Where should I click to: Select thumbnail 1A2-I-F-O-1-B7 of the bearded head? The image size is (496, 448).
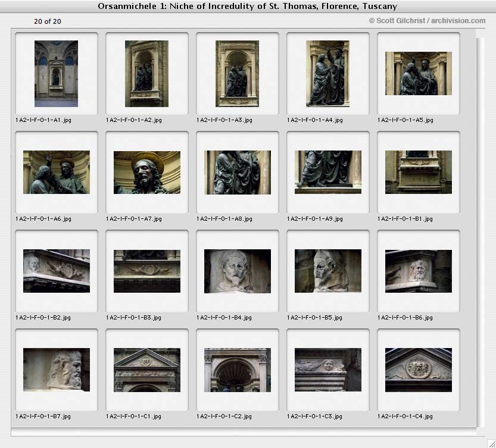pos(57,370)
